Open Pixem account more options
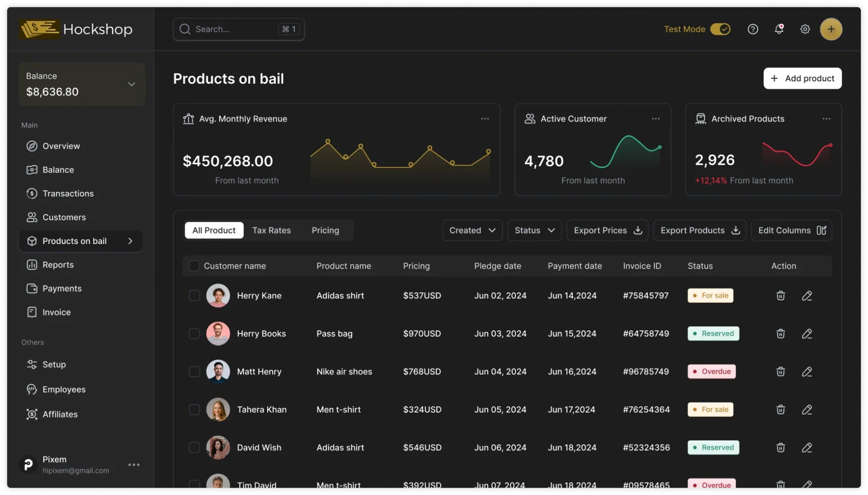The height and width of the screenshot is (495, 868). 134,465
